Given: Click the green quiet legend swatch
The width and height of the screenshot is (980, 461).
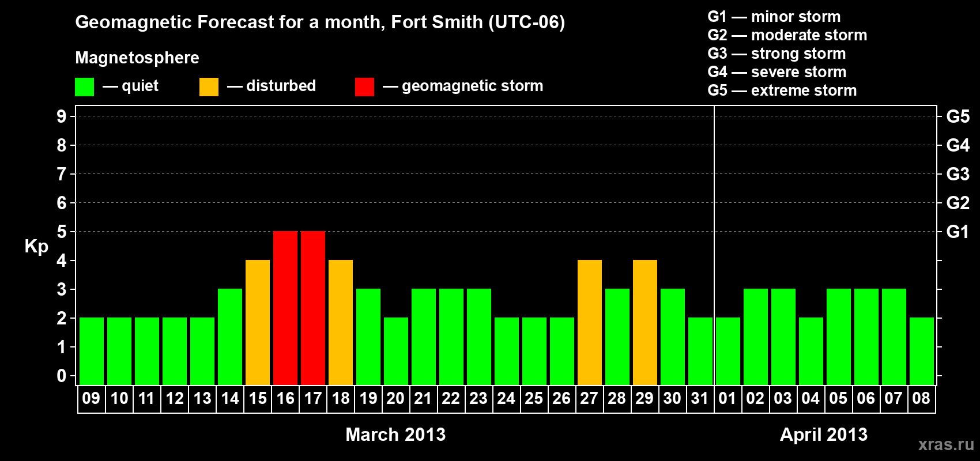Looking at the screenshot, I should click(x=84, y=87).
